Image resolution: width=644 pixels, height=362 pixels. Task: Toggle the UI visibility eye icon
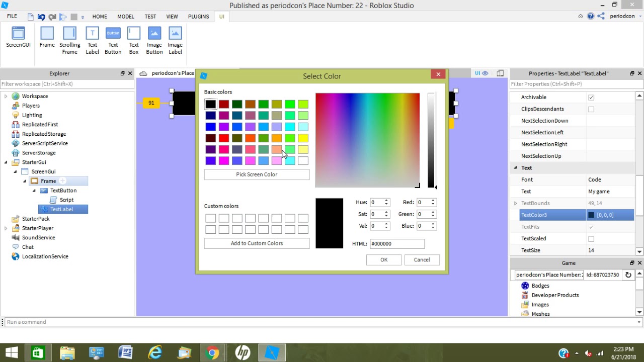point(485,73)
